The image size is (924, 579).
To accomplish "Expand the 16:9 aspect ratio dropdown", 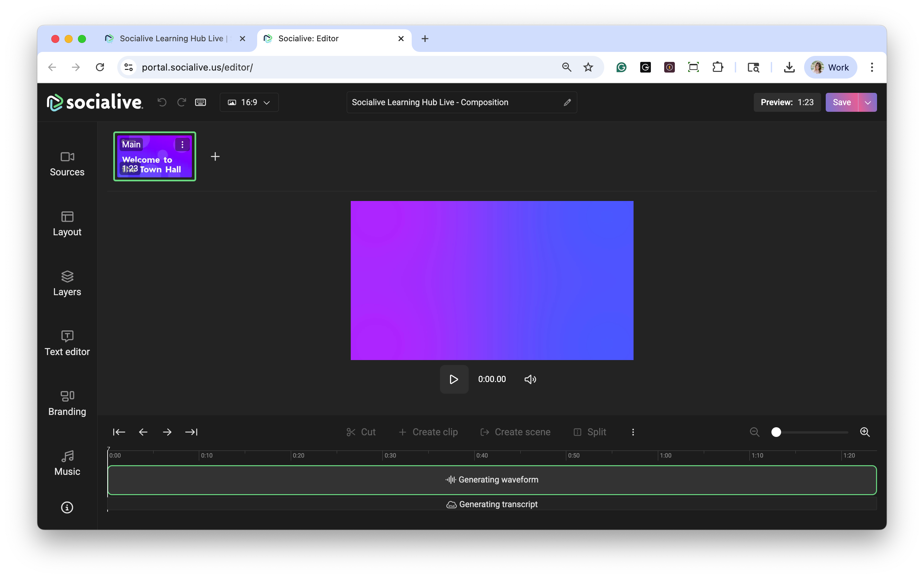I will pyautogui.click(x=249, y=102).
